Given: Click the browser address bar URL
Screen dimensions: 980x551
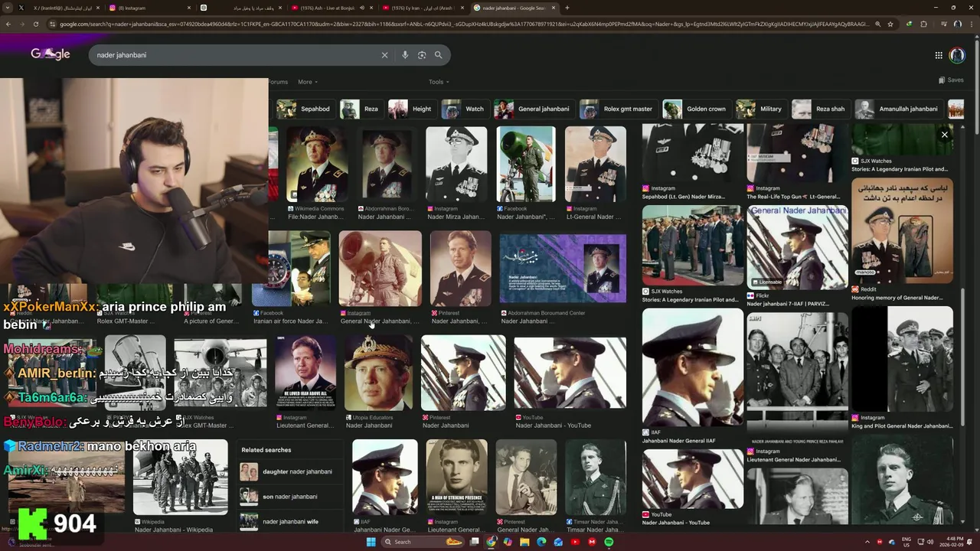Looking at the screenshot, I should click(x=464, y=24).
